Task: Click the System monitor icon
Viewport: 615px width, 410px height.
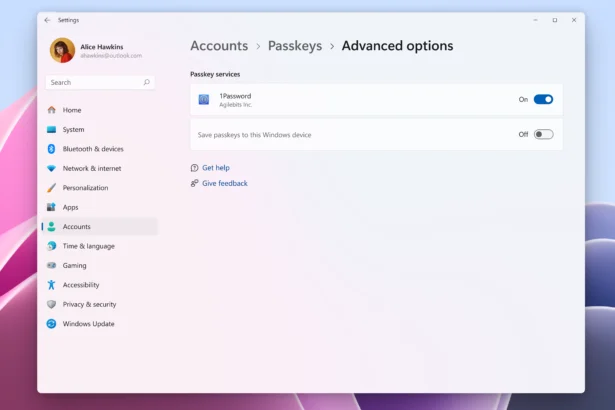Action: pyautogui.click(x=51, y=129)
